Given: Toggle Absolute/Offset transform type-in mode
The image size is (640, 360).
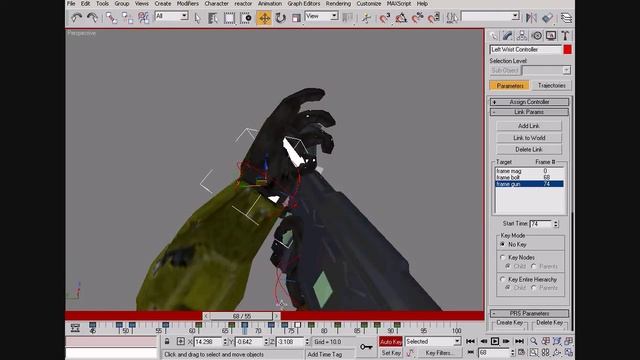Looking at the screenshot, I should click(180, 341).
